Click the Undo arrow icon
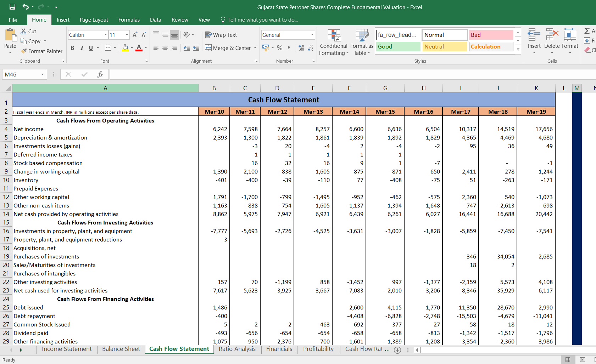 (26, 7)
